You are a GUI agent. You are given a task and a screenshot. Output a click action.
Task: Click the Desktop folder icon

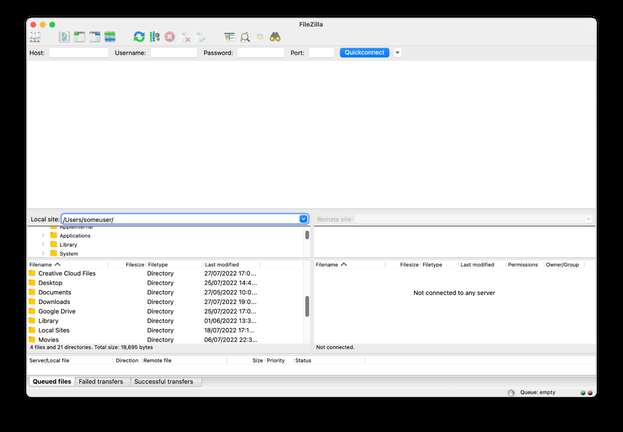coord(32,283)
